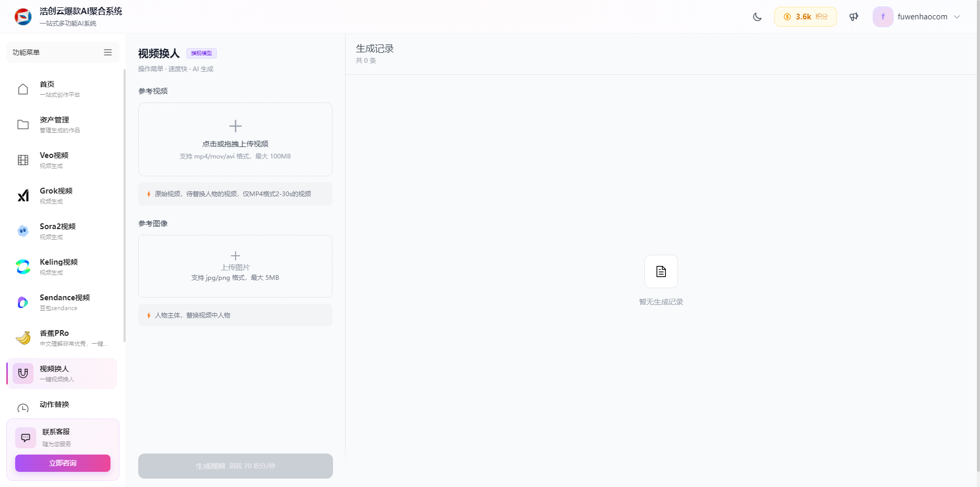
Task: Click the 上传图片 image upload area
Action: tap(235, 266)
